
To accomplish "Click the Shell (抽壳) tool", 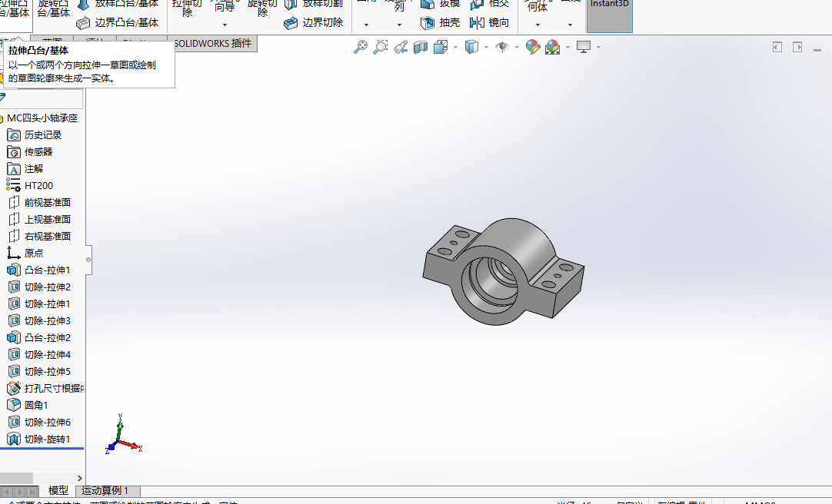I will pyautogui.click(x=441, y=22).
